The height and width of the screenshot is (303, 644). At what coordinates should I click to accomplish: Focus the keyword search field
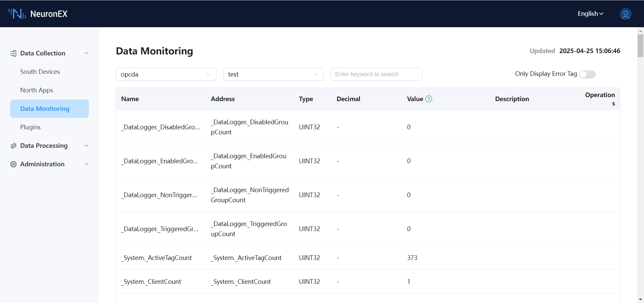coord(376,74)
